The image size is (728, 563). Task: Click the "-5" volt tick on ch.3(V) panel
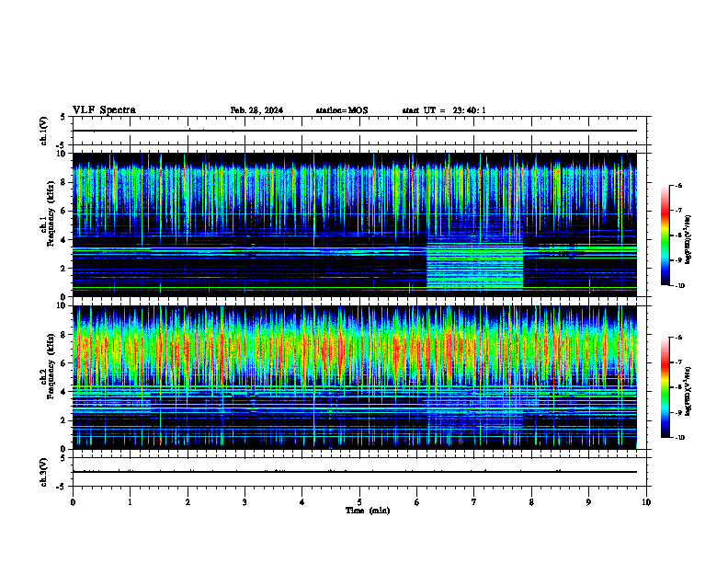tap(62, 487)
